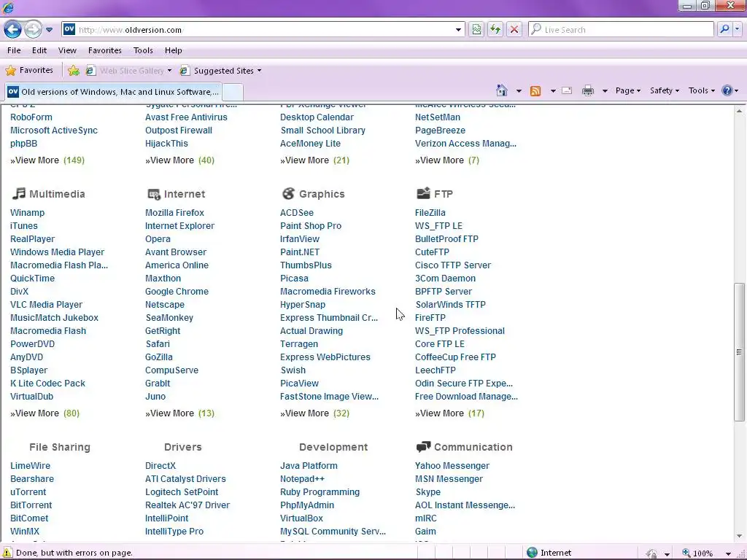
Task: Open the Winamp link
Action: [x=27, y=213]
